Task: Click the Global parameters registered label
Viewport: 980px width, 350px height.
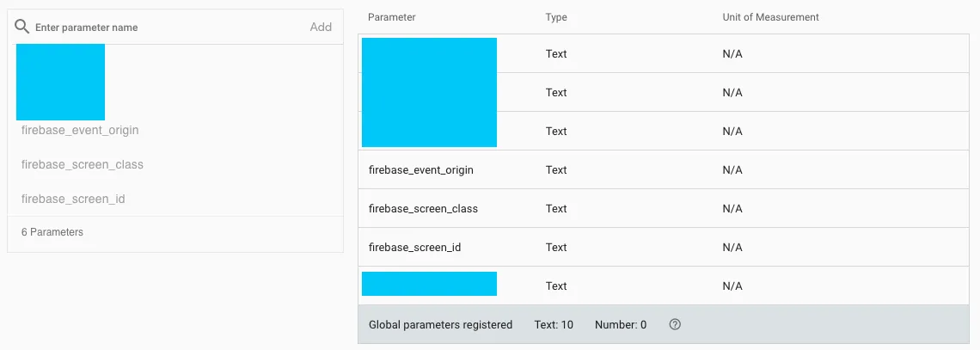Action: click(440, 325)
